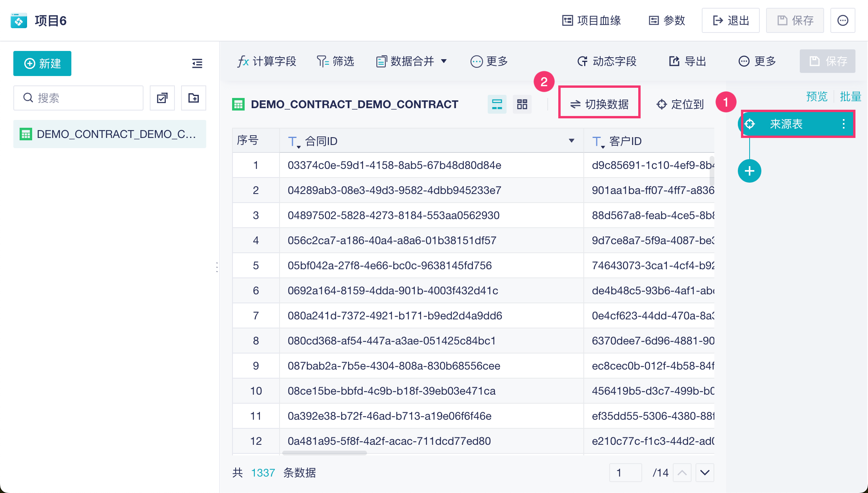Switch to list view layout
Image resolution: width=868 pixels, height=493 pixels.
coord(497,104)
